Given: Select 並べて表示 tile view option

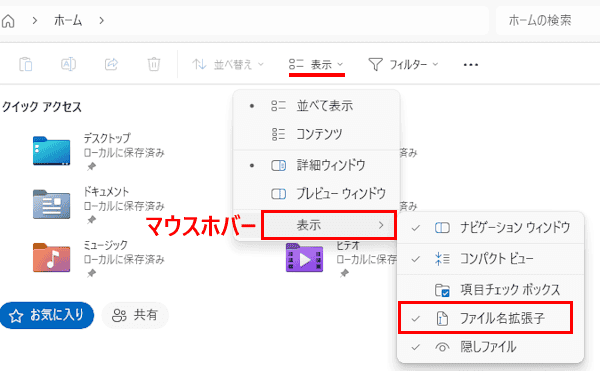Looking at the screenshot, I should pos(316,106).
